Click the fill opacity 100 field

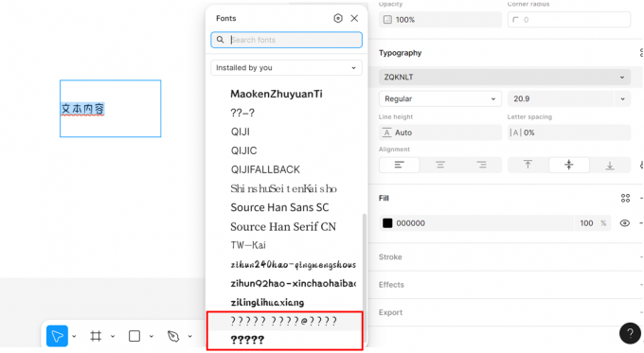click(x=586, y=223)
